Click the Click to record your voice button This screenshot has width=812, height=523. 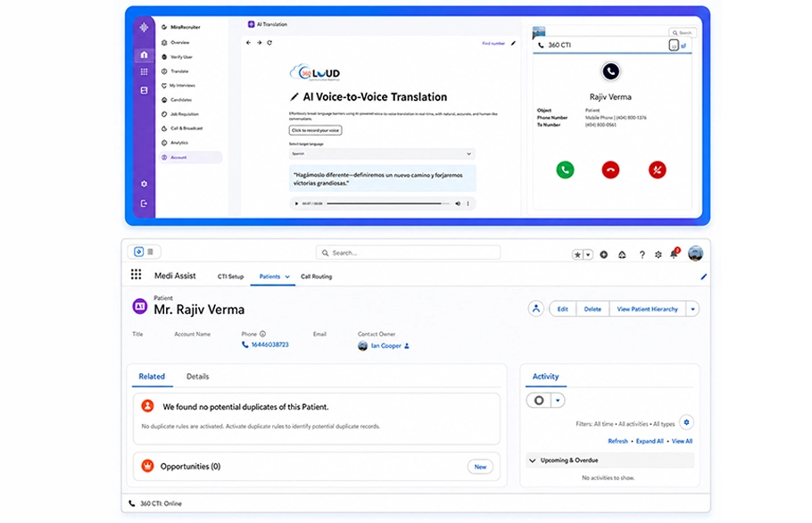[x=315, y=130]
